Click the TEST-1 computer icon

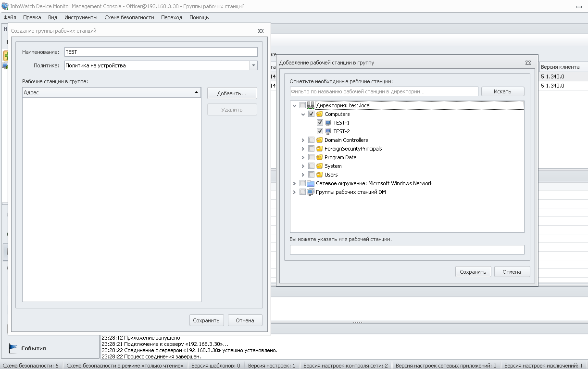(328, 123)
